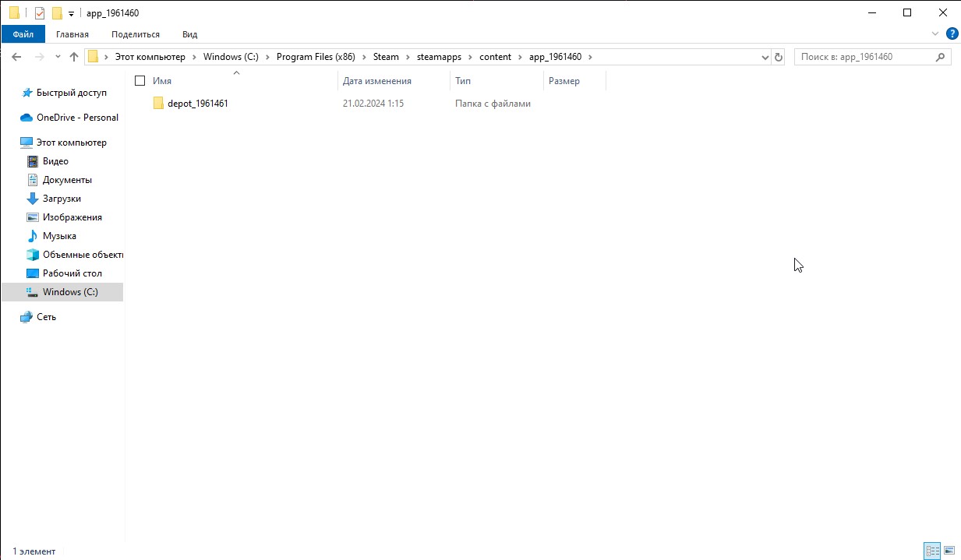Expand the ribbon with the chevron

[935, 34]
